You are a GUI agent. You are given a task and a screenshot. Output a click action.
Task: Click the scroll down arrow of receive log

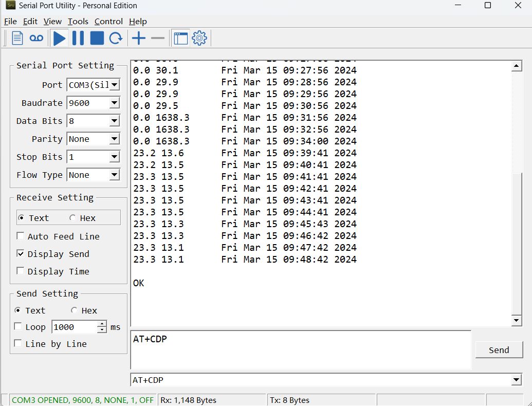pos(517,320)
